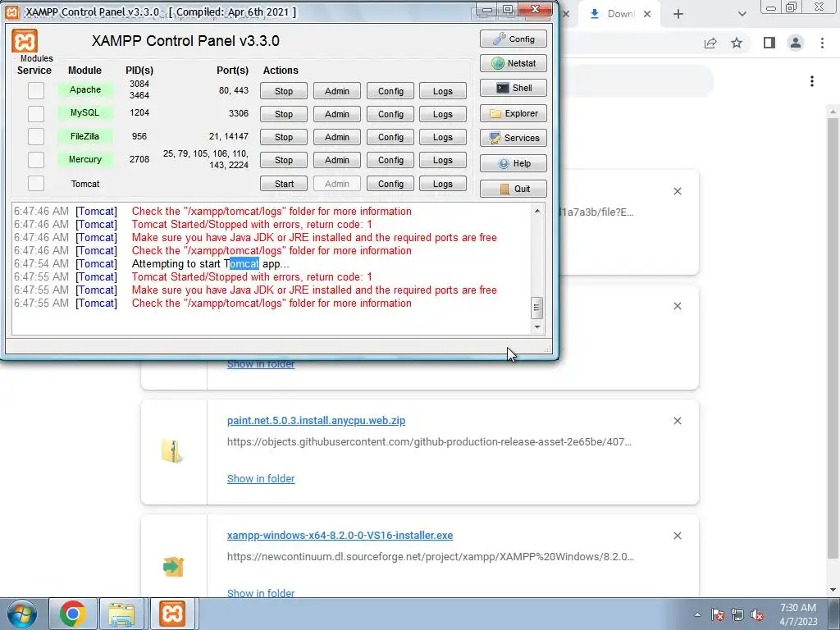Click the muted volume tray icon

(x=757, y=615)
